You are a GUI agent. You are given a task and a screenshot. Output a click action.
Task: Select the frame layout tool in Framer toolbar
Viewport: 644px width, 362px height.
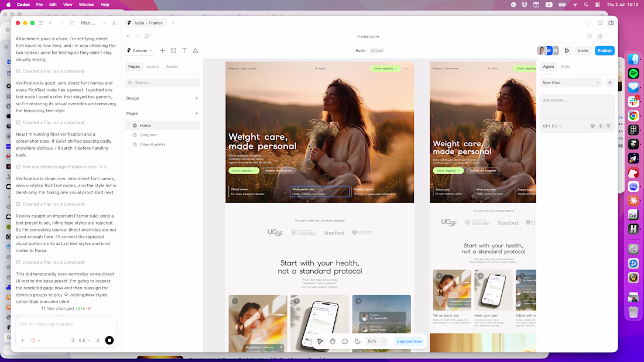pos(173,50)
